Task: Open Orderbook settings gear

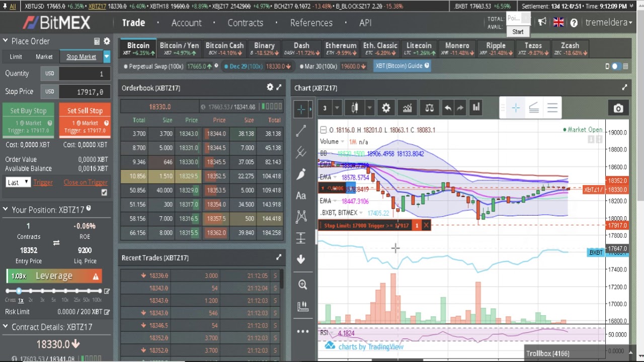Action: pos(270,87)
